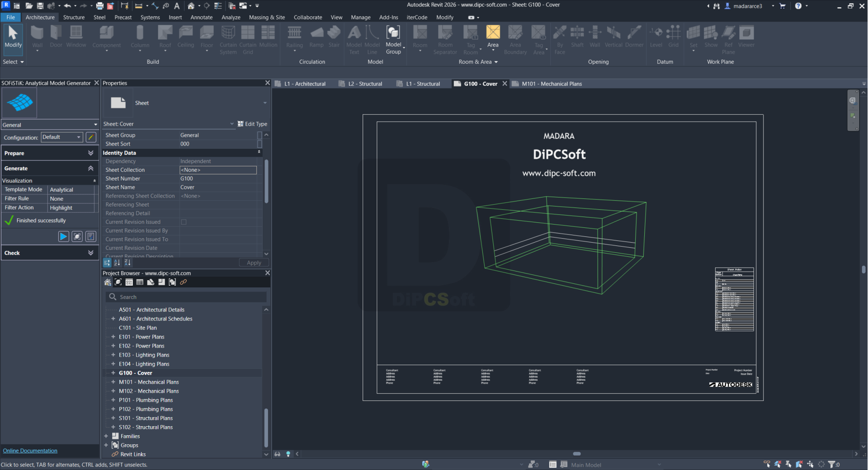Select C101 - Site Plan in browser
868x470 pixels.
pos(138,328)
